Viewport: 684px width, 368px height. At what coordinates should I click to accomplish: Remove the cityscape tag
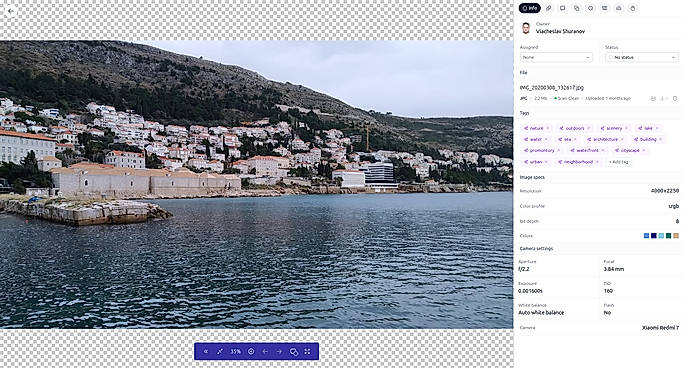[x=644, y=150]
